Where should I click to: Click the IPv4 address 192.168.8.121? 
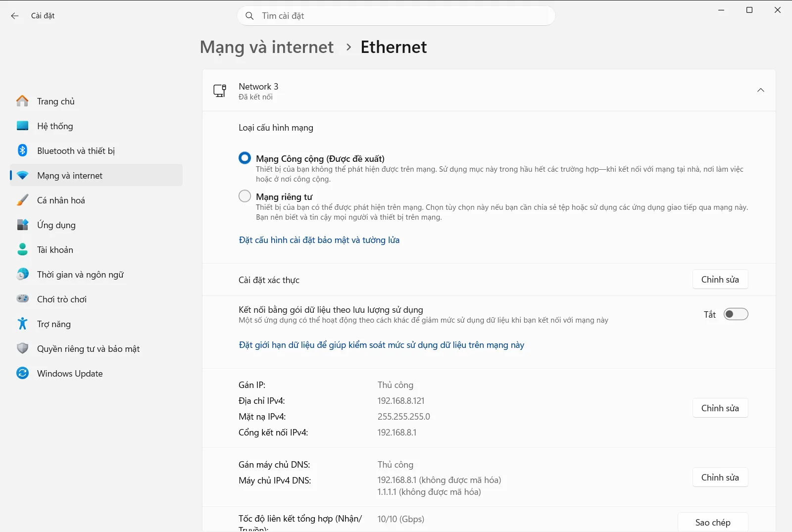pos(401,401)
